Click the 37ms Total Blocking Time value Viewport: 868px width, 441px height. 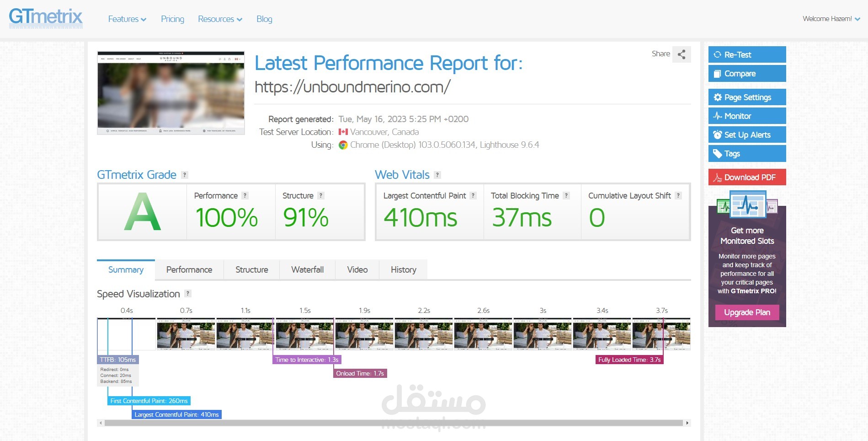coord(522,217)
